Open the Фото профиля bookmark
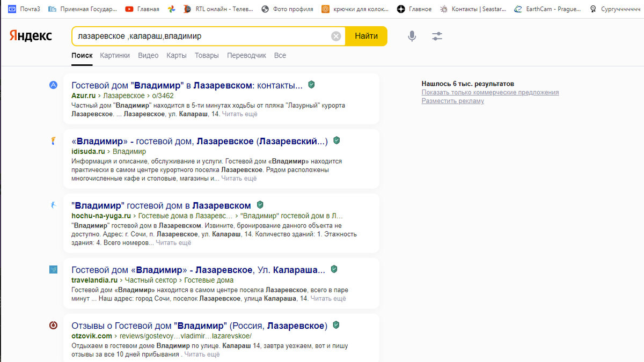Screen dimensions: 644x362 (287, 9)
